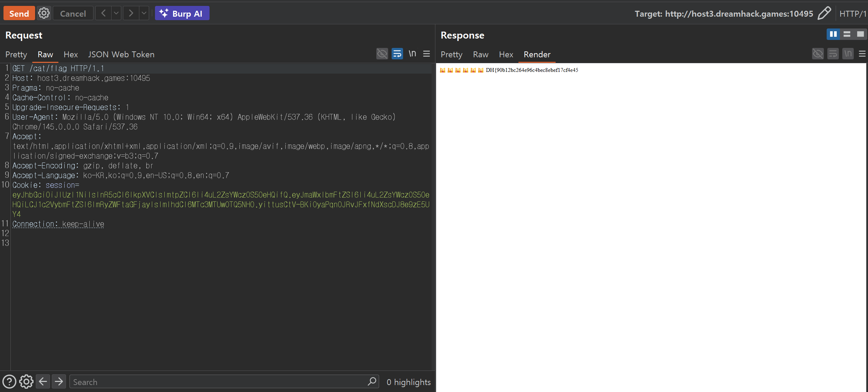Image resolution: width=868 pixels, height=392 pixels.
Task: Open send options gear next to Send
Action: (44, 13)
